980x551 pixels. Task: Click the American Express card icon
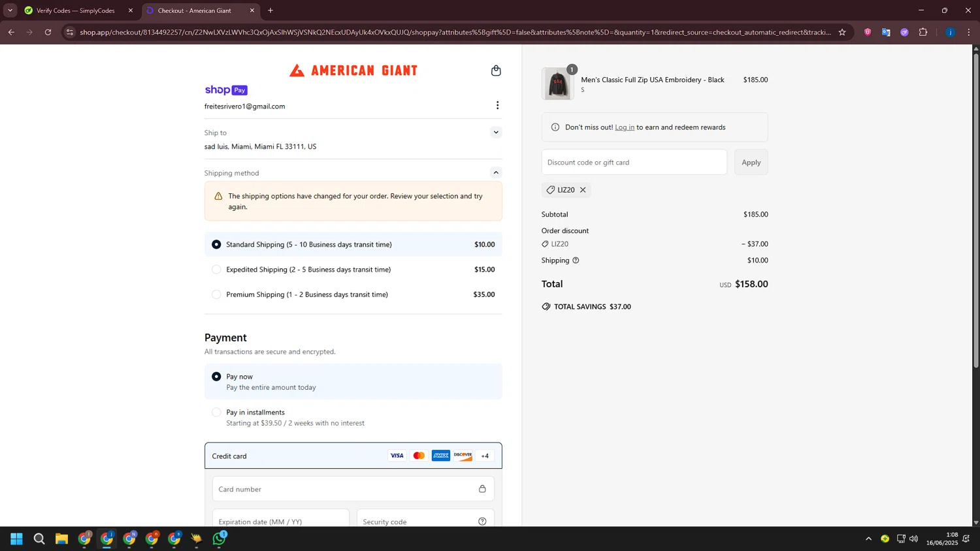(441, 456)
